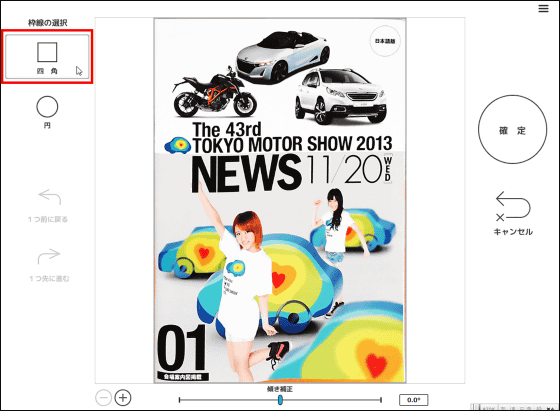Click the 枠線の選択 heading text
560x411 pixels.
48,23
